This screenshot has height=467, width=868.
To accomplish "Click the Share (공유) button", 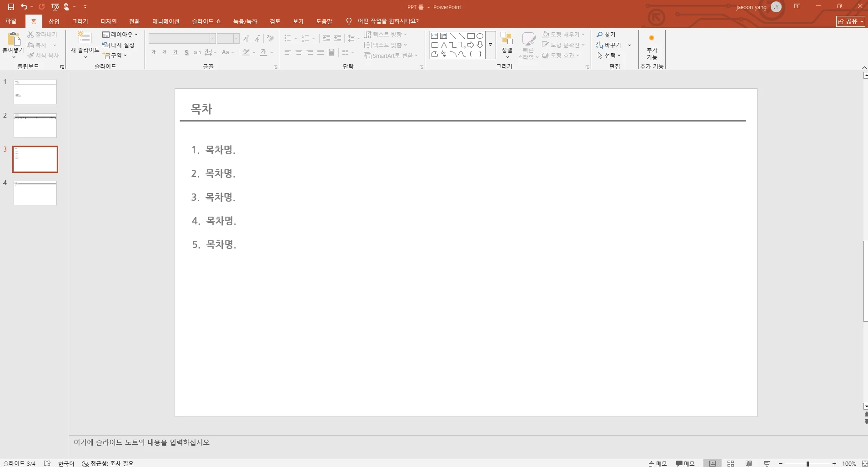I will point(850,21).
